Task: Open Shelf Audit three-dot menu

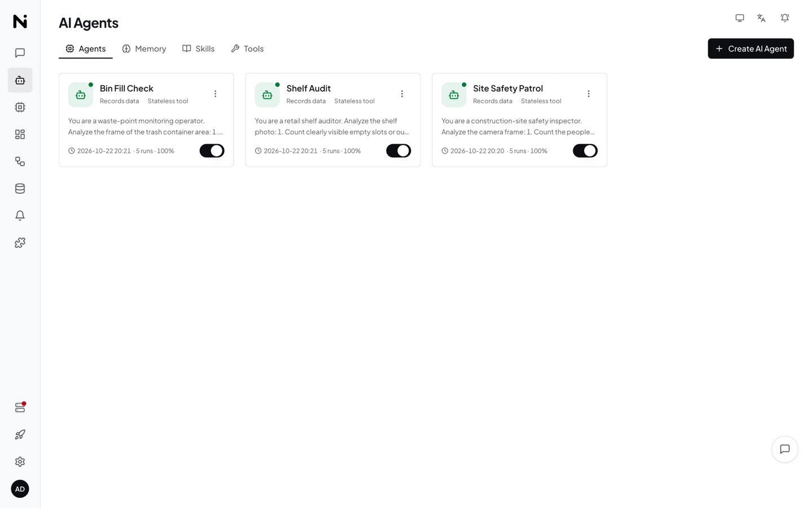Action: (402, 94)
